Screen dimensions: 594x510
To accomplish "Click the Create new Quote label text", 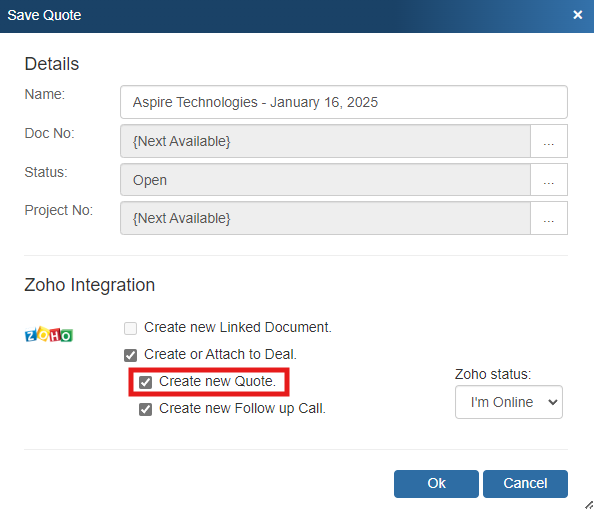I will (x=217, y=381).
